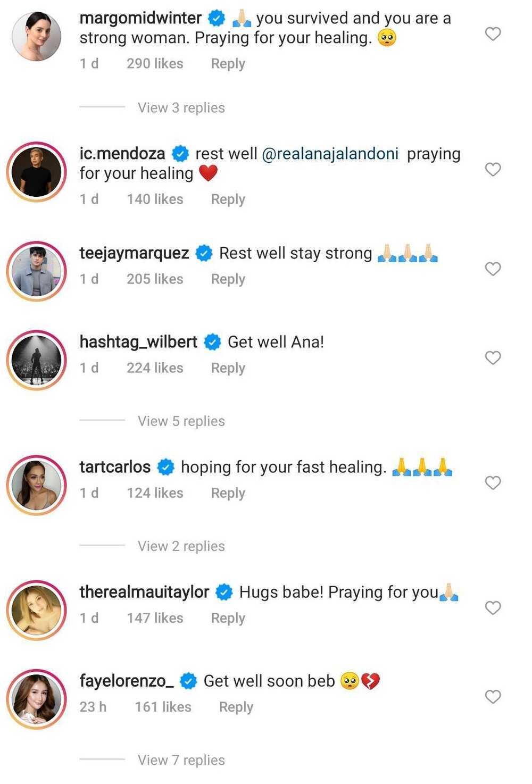Open the @realanajalandoni mention link
Image resolution: width=532 pixels, height=784 pixels.
coord(330,154)
